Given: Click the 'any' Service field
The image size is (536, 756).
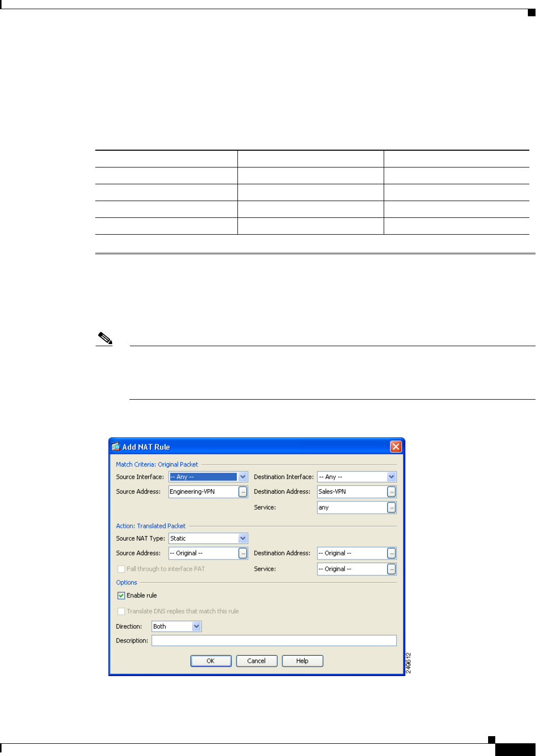Looking at the screenshot, I should (x=352, y=508).
